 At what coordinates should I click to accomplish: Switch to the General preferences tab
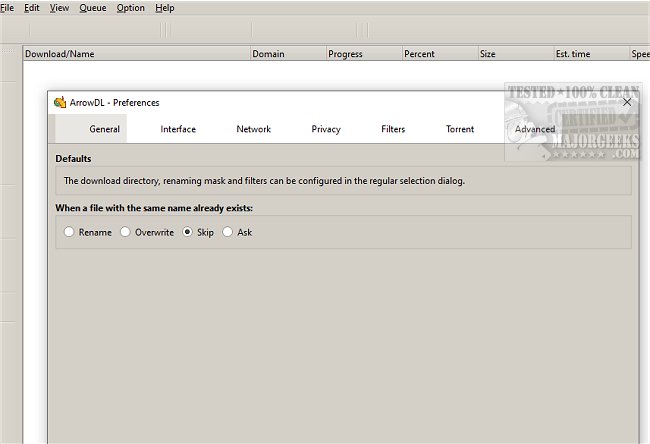[91, 129]
